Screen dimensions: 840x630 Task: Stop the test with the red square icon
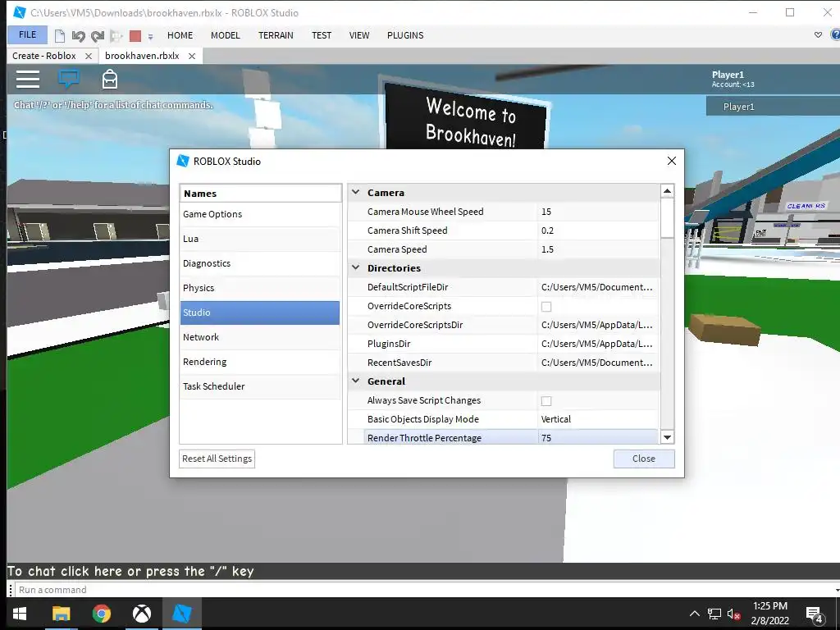click(135, 36)
